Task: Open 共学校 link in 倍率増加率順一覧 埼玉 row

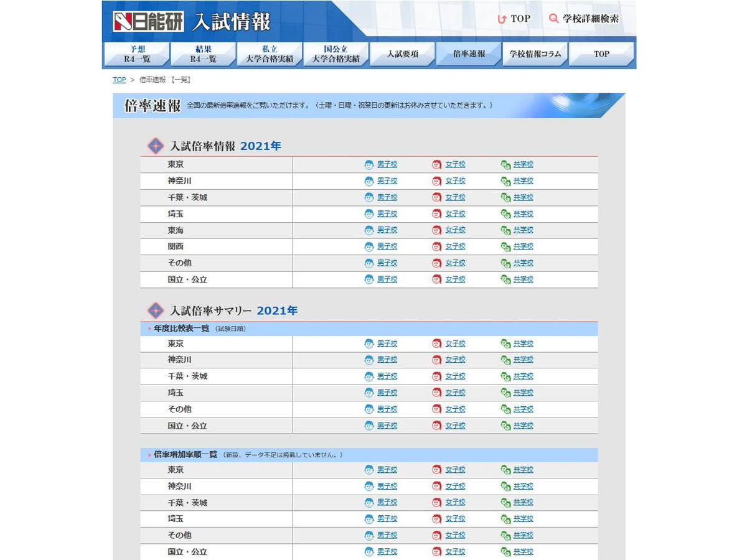Action: [524, 519]
